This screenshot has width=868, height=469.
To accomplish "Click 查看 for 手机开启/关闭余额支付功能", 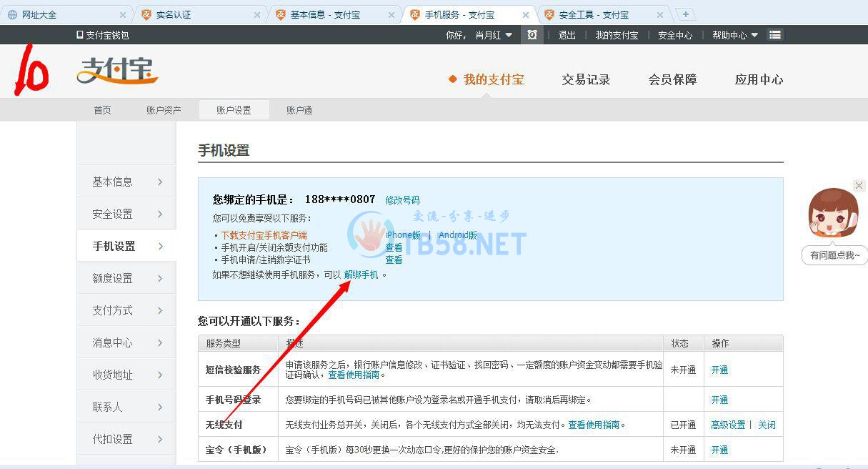I will 394,247.
